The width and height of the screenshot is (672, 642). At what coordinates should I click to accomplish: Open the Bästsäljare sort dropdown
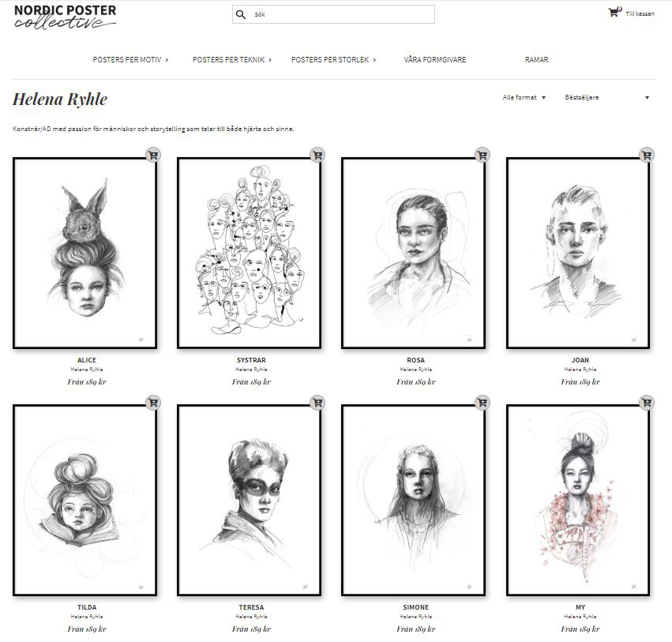click(607, 97)
